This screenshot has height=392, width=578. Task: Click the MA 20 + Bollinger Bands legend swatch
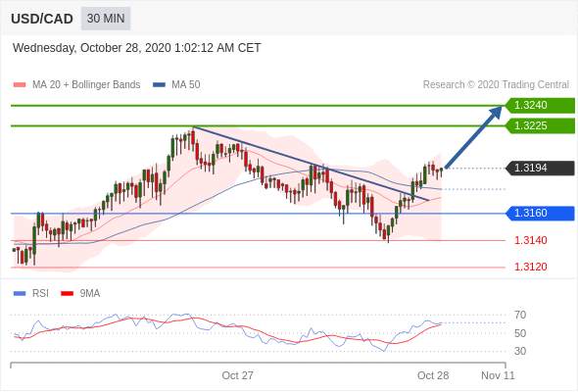point(20,85)
